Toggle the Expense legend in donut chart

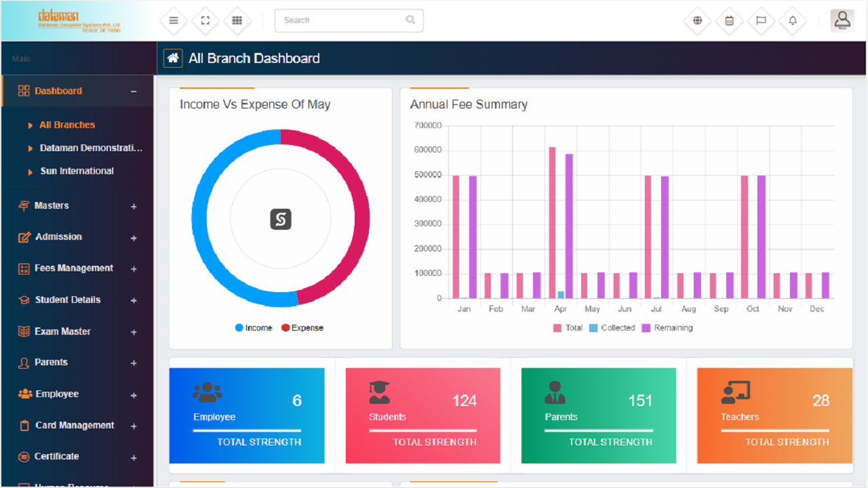[x=302, y=328]
